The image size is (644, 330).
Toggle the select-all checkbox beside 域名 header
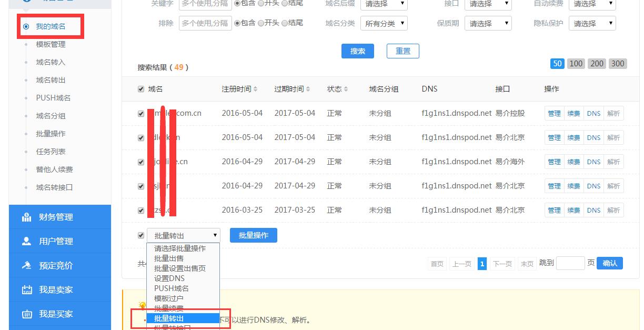(140, 89)
